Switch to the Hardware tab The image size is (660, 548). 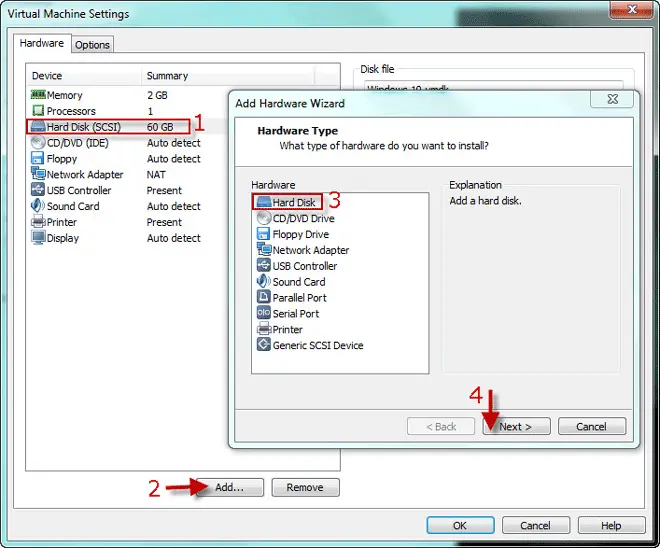point(42,43)
